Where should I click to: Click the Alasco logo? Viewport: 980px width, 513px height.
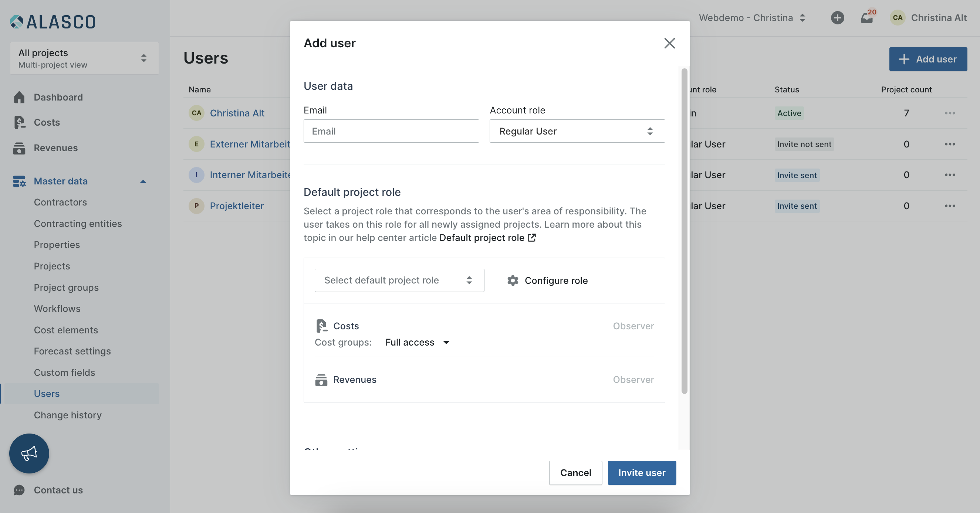[53, 22]
